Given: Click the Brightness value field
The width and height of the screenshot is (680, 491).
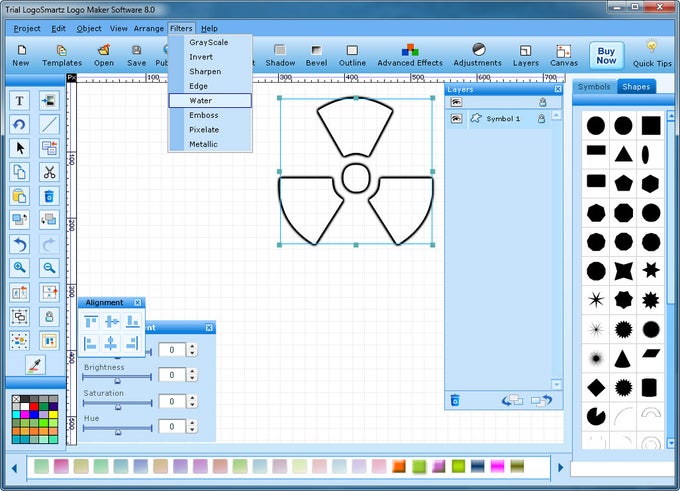Looking at the screenshot, I should (172, 375).
